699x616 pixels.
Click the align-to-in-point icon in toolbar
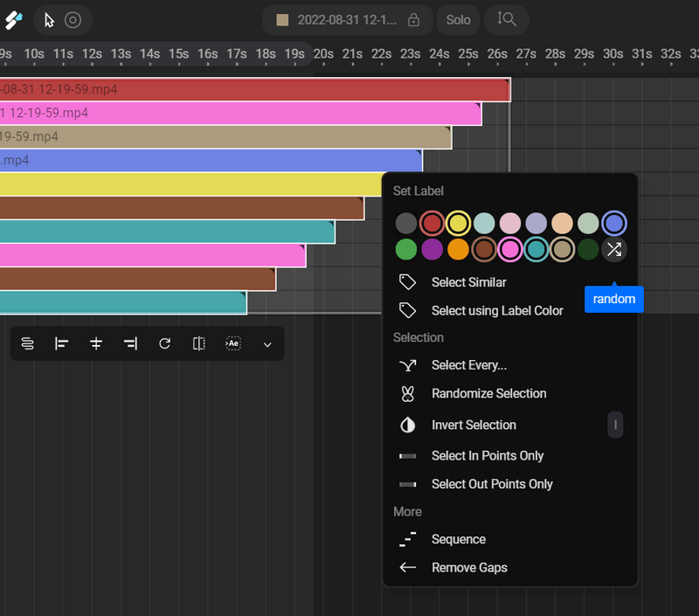coord(61,343)
